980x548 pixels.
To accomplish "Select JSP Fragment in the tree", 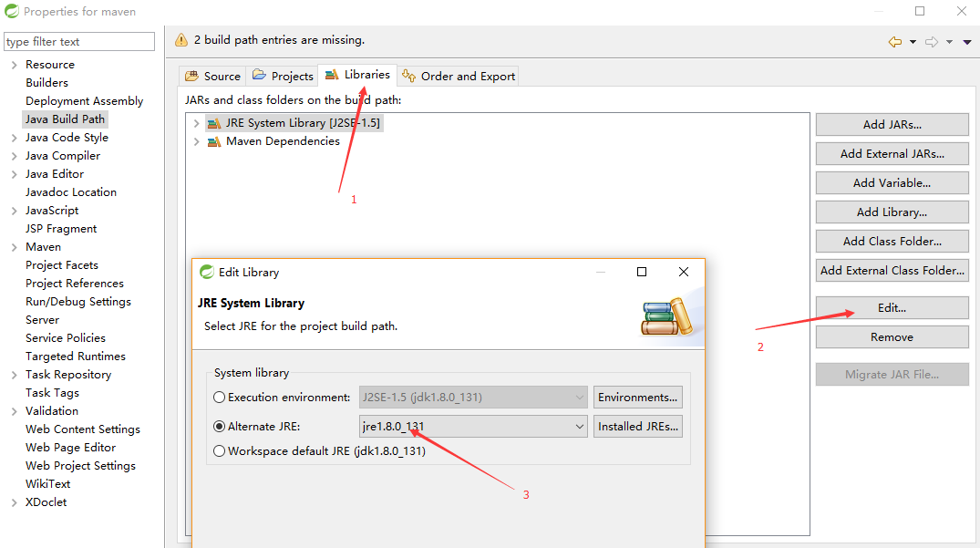I will 61,230.
